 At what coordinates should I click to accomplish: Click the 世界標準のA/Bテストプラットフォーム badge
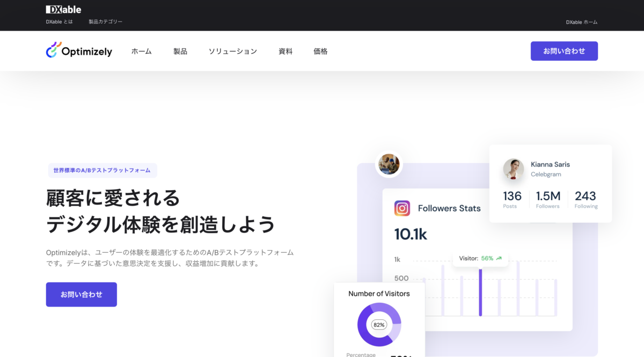[102, 170]
